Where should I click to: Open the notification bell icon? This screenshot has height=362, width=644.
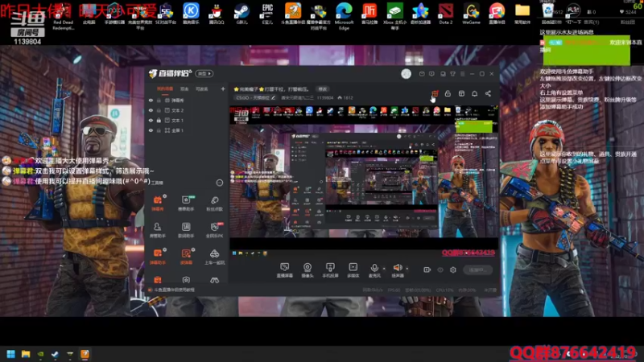click(474, 93)
